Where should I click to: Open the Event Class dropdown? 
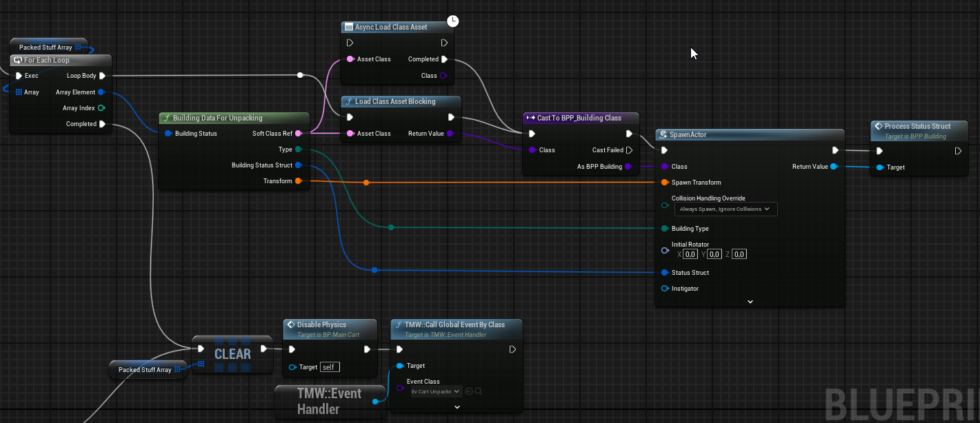coord(436,391)
